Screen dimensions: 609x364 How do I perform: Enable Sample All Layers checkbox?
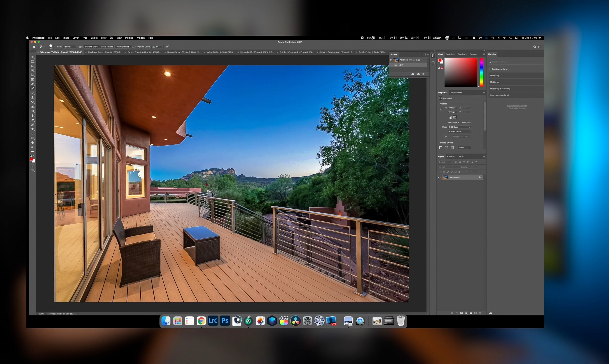133,47
